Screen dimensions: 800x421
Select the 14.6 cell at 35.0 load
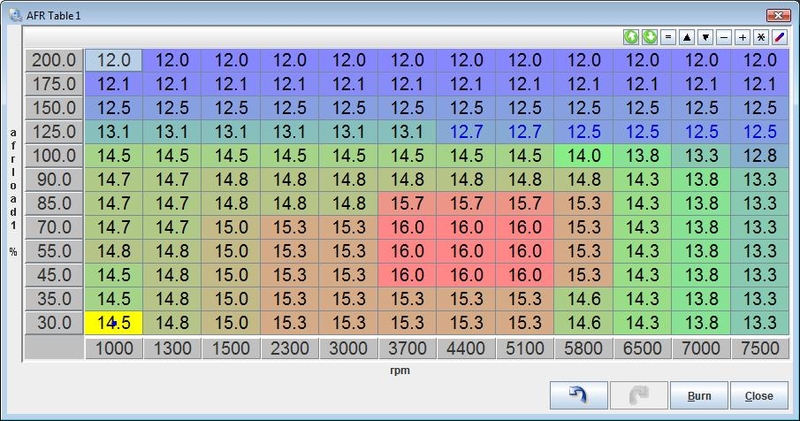(584, 299)
